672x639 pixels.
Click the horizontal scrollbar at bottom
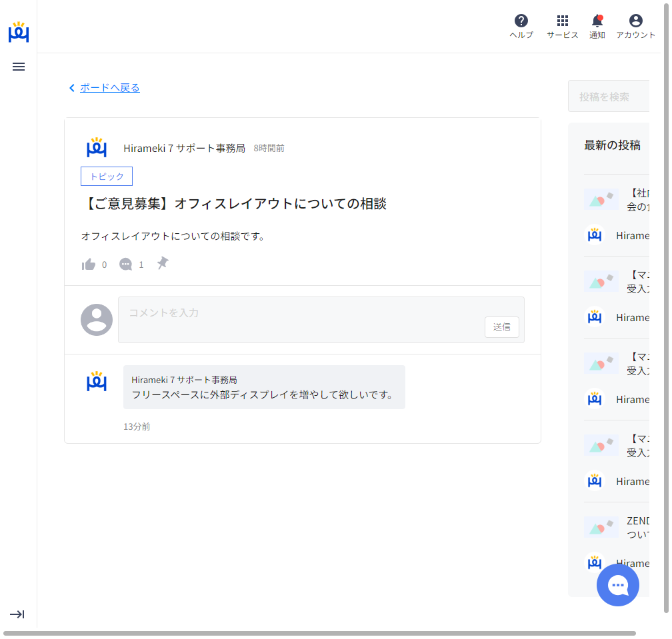pos(319,633)
